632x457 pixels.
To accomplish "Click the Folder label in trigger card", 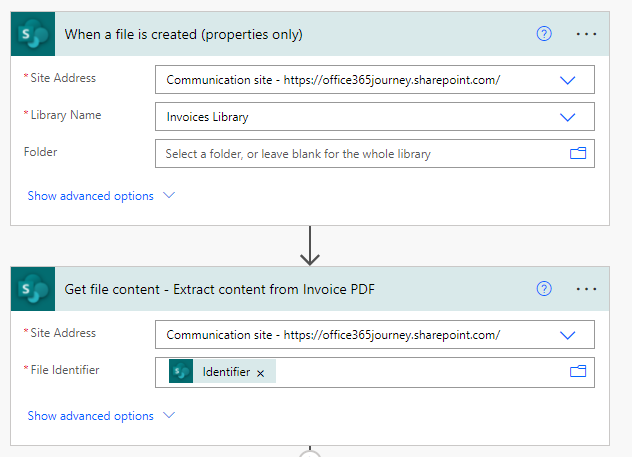I will tap(40, 152).
